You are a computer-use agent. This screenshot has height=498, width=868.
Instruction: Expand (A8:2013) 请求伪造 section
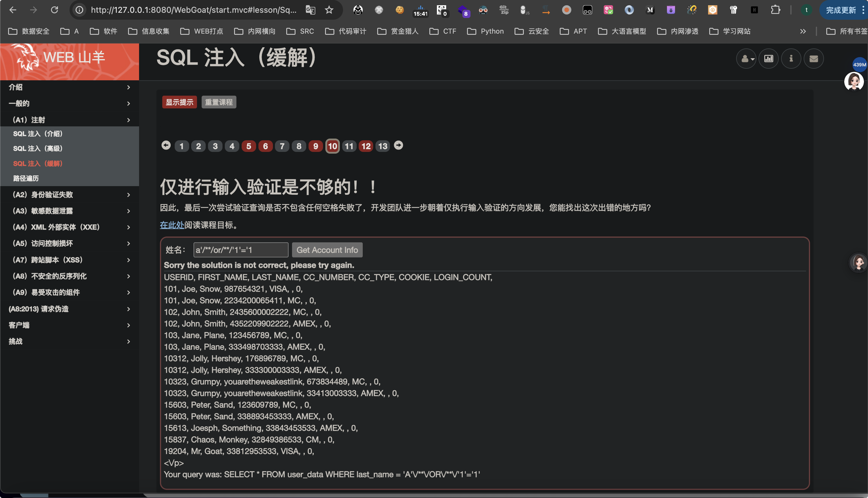pos(70,309)
